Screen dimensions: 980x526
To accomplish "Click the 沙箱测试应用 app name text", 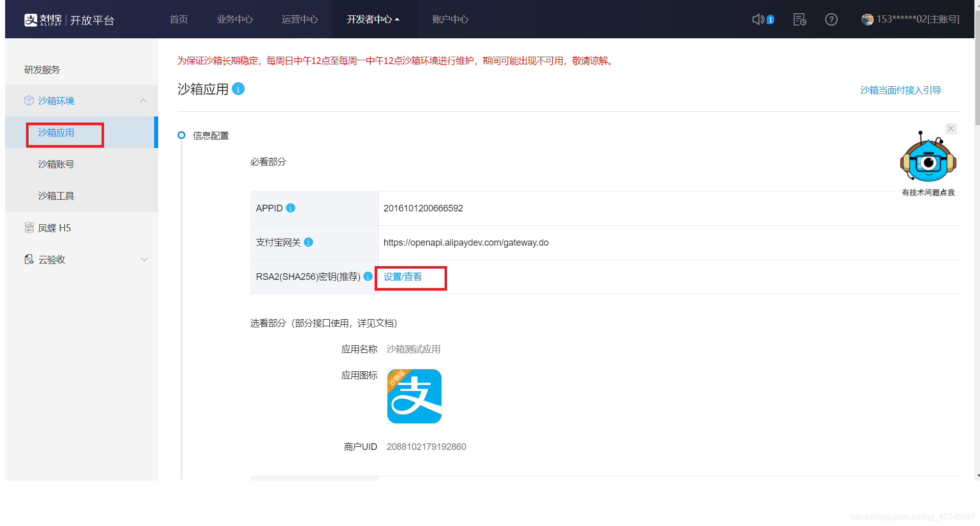I will tap(413, 349).
